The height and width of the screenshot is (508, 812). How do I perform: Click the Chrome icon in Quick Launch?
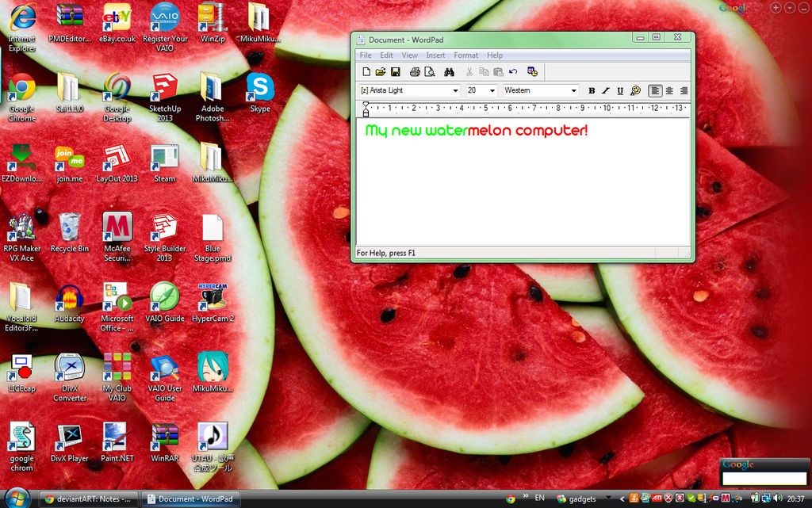[511, 498]
